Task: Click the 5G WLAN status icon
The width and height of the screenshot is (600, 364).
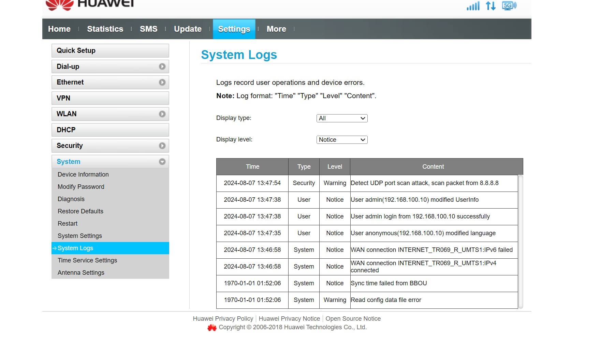Action: tap(509, 5)
